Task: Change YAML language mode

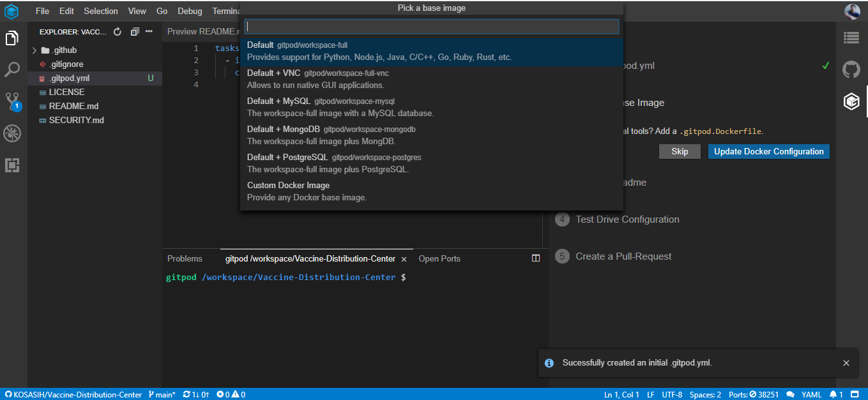Action: (812, 394)
